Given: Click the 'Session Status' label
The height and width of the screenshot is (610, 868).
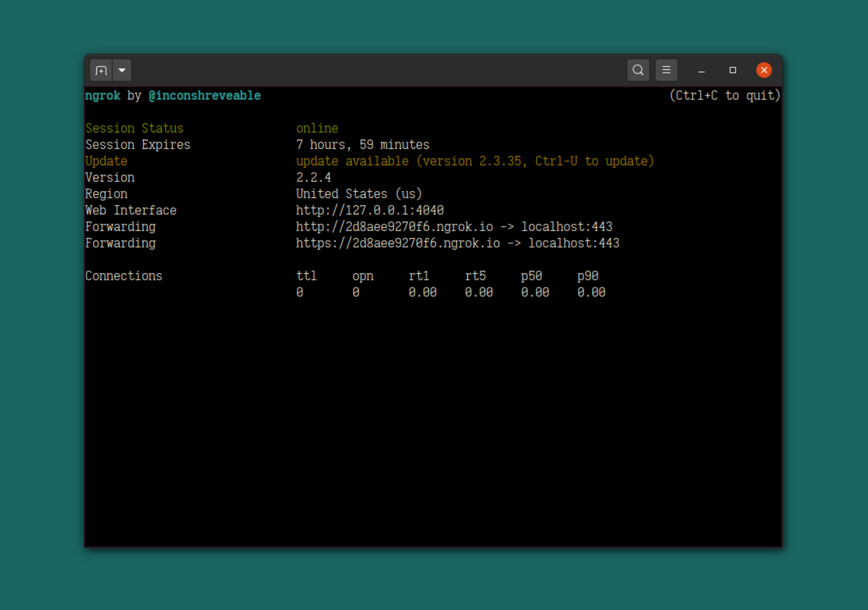Looking at the screenshot, I should (x=134, y=128).
